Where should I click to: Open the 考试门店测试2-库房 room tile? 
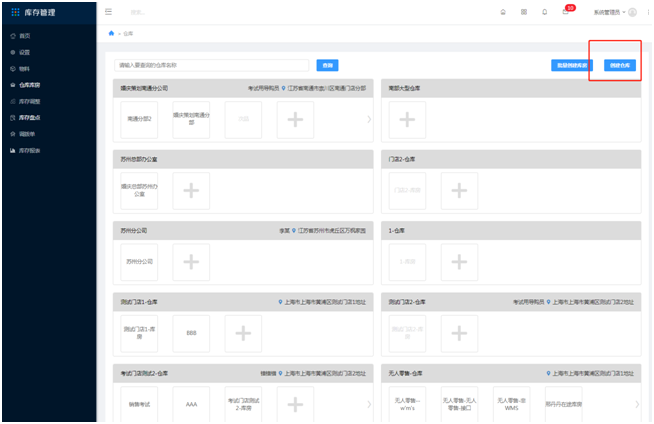coord(243,404)
